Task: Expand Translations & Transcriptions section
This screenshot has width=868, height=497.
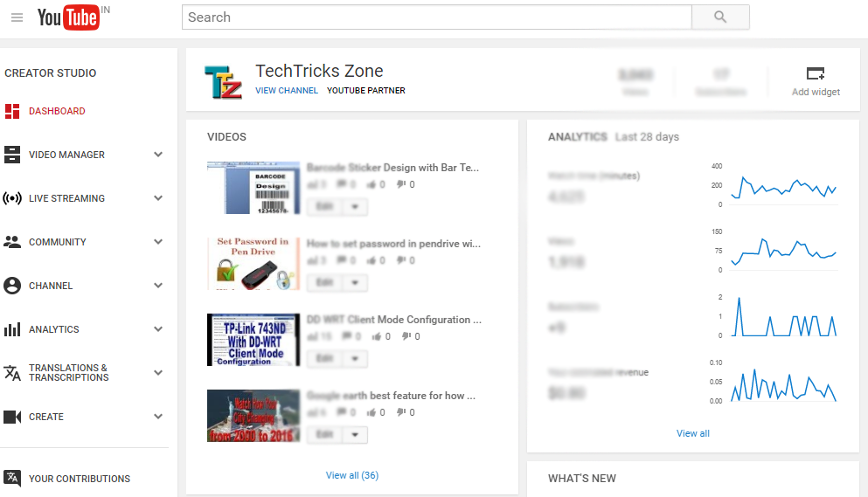Action: (158, 373)
